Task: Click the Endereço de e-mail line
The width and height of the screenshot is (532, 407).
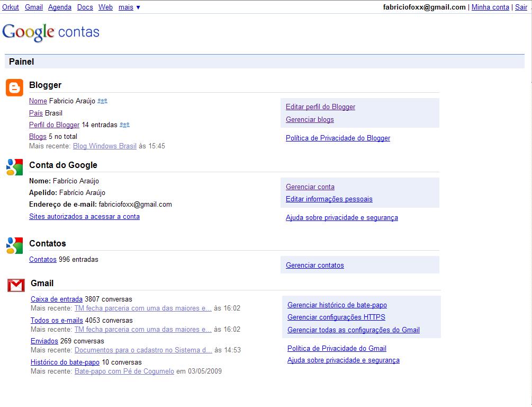Action: pos(101,205)
